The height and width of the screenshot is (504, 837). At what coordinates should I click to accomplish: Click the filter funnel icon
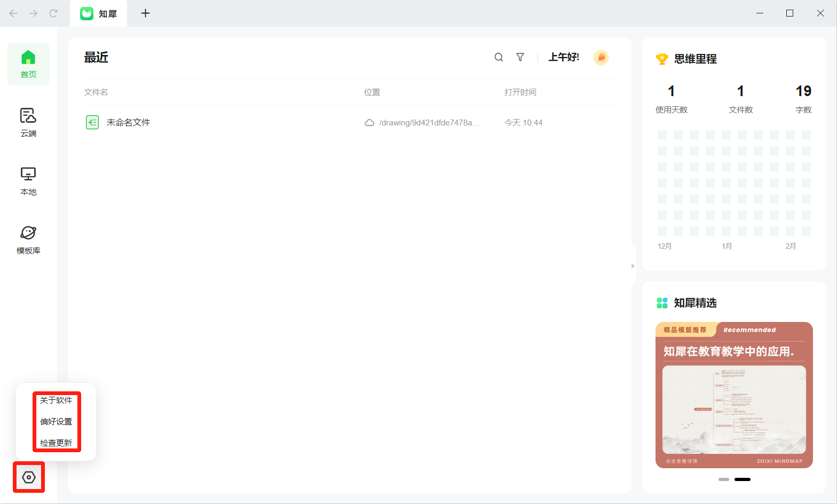coord(520,57)
